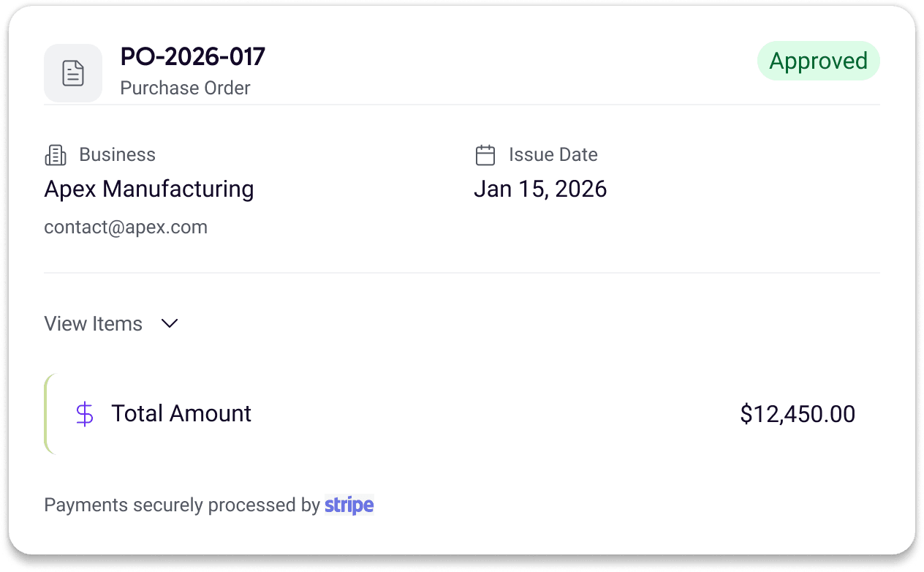This screenshot has width=924, height=572.
Task: Open the contact@apex.com email link
Action: click(126, 227)
